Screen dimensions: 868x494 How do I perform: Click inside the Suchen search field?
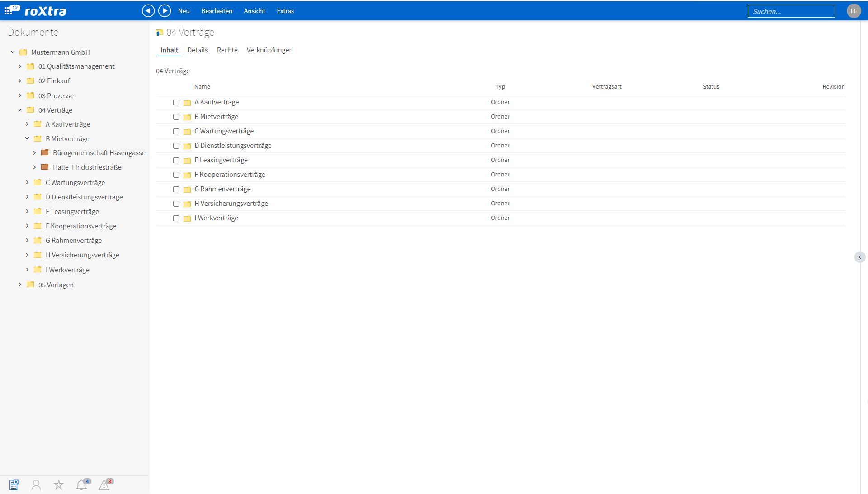click(x=792, y=11)
